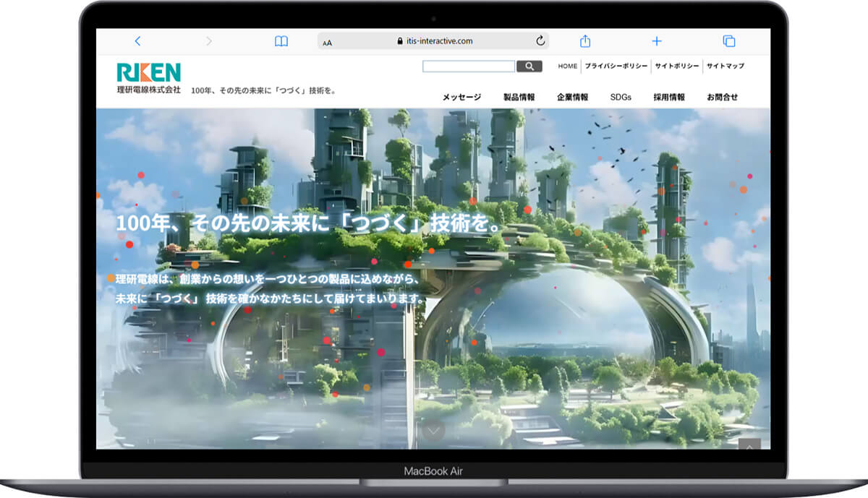Click the forward navigation arrow
The image size is (868, 498).
click(x=209, y=41)
